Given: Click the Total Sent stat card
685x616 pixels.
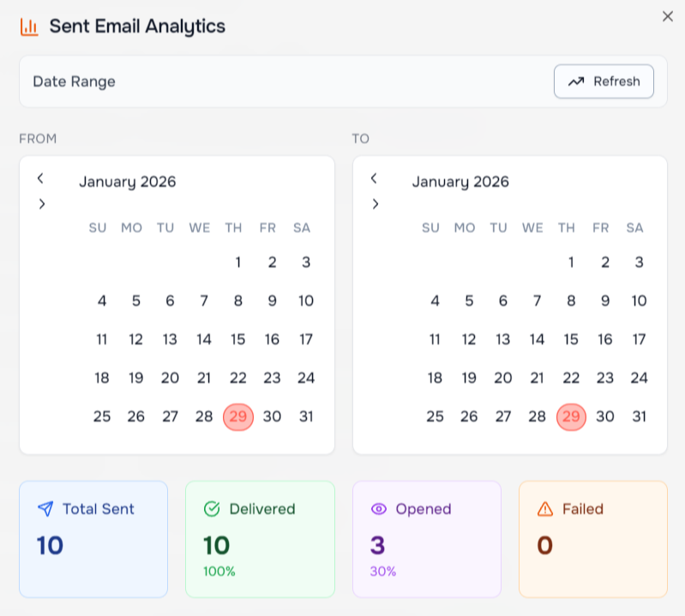Looking at the screenshot, I should pyautogui.click(x=93, y=539).
